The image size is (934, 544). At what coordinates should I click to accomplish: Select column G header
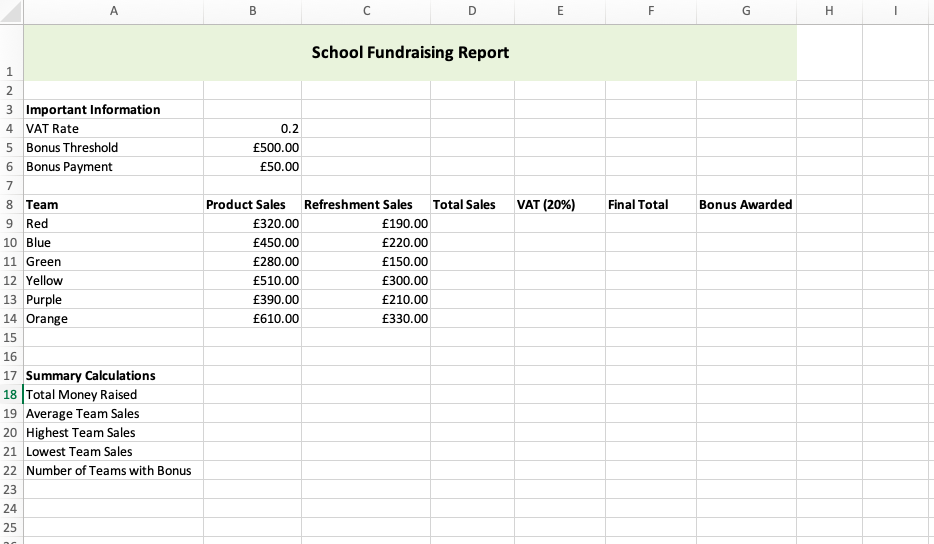tap(745, 11)
